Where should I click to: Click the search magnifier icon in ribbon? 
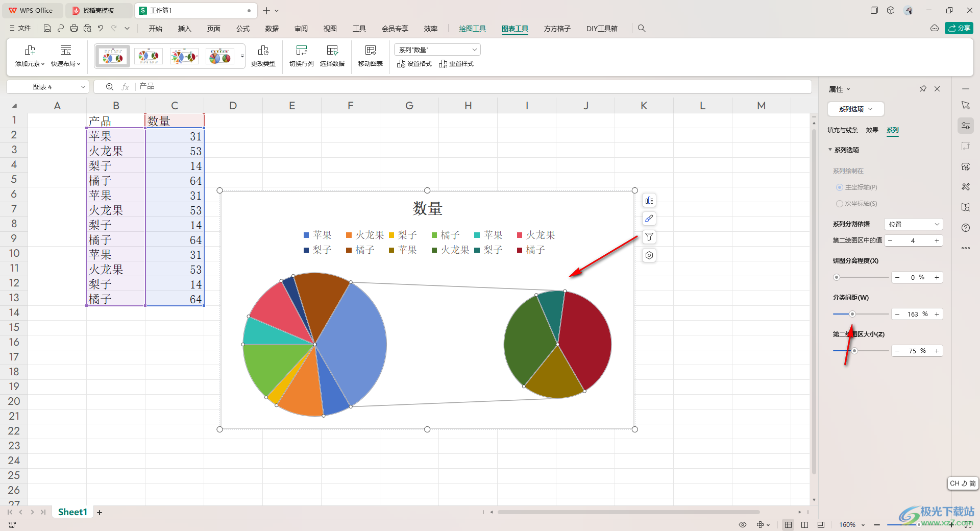[642, 29]
